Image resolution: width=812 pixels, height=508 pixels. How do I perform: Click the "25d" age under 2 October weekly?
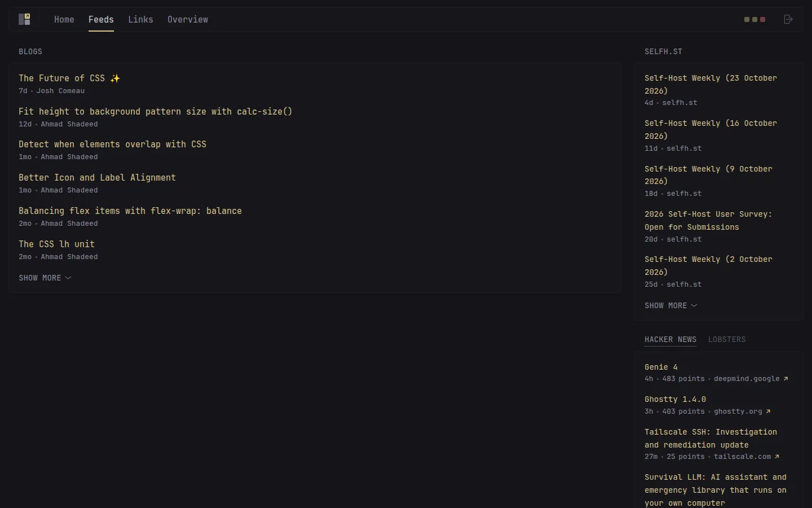coord(651,284)
